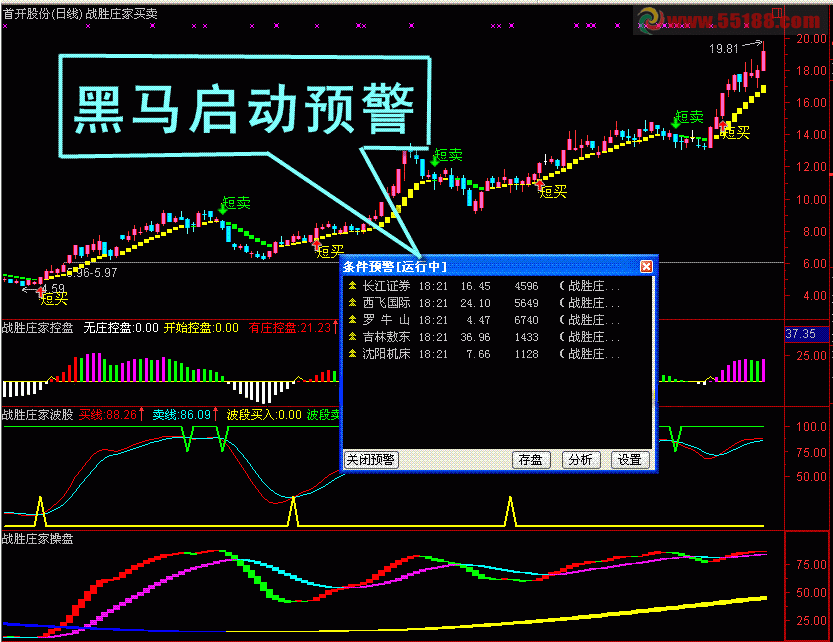This screenshot has width=833, height=642.
Task: Click the price 24.10 in 西飞国际 row
Action: [x=475, y=303]
